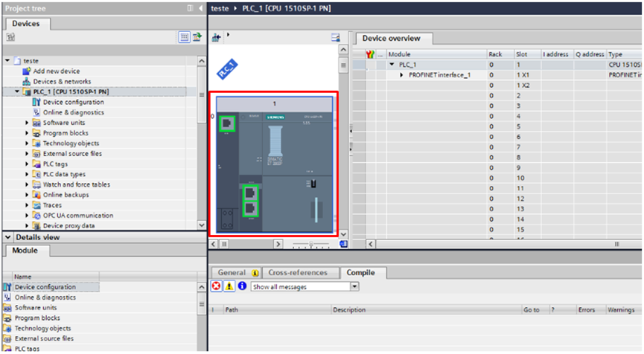Expand the PLC tags tree node
644x354 pixels.
tap(28, 164)
